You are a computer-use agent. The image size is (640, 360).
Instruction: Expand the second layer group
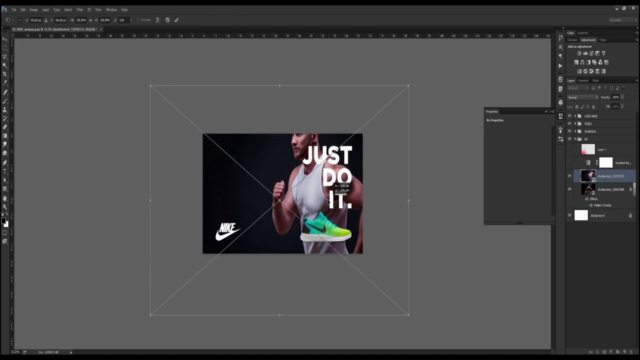coord(575,124)
